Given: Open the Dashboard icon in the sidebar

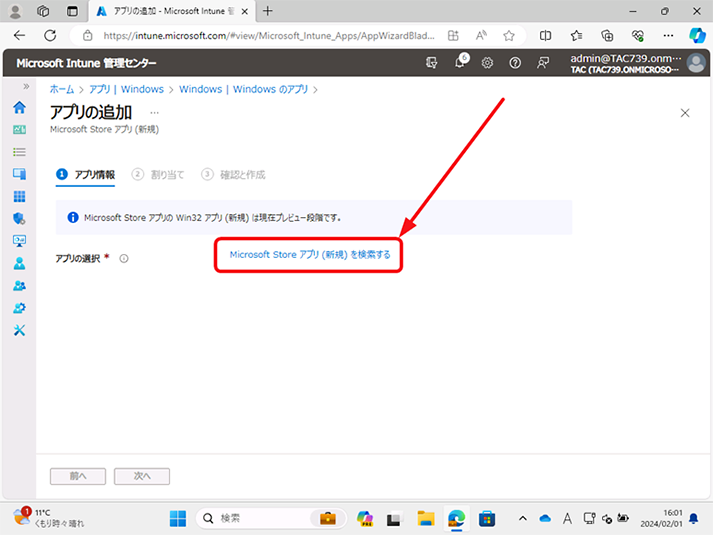Looking at the screenshot, I should (x=19, y=130).
